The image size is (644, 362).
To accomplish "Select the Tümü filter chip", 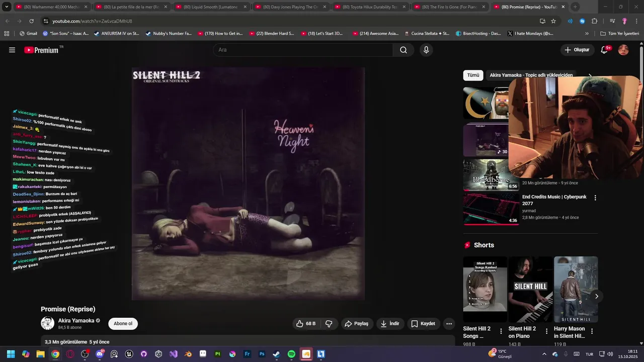I will [473, 75].
